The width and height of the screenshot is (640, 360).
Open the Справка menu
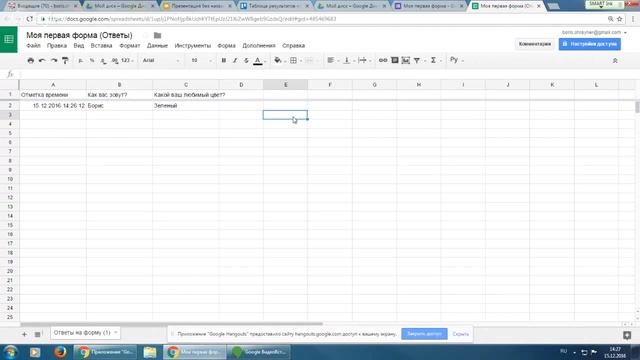click(293, 46)
